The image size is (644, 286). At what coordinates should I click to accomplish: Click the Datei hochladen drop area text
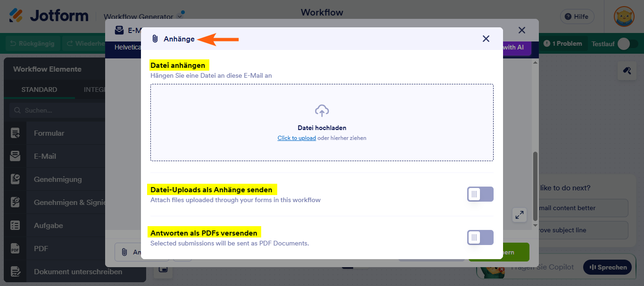click(322, 128)
